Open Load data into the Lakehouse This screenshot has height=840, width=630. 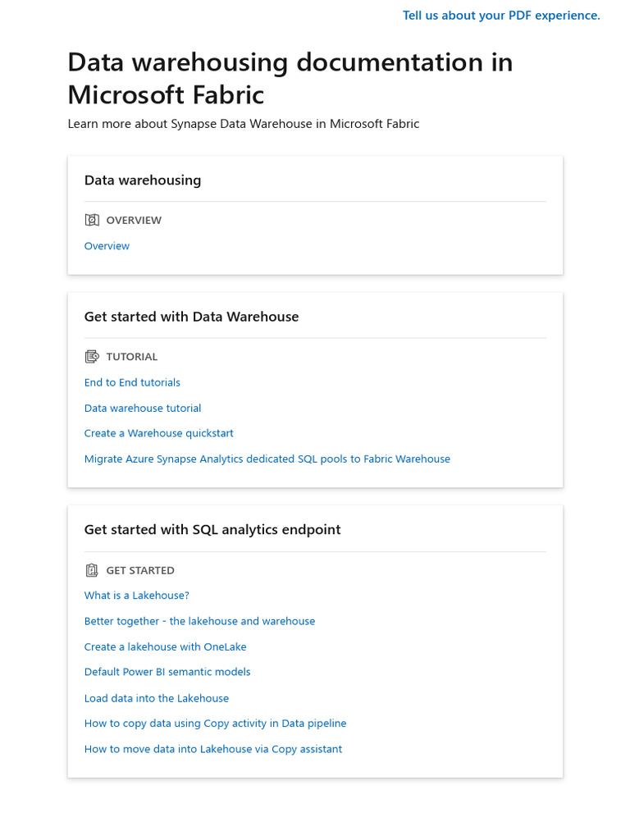pos(157,698)
